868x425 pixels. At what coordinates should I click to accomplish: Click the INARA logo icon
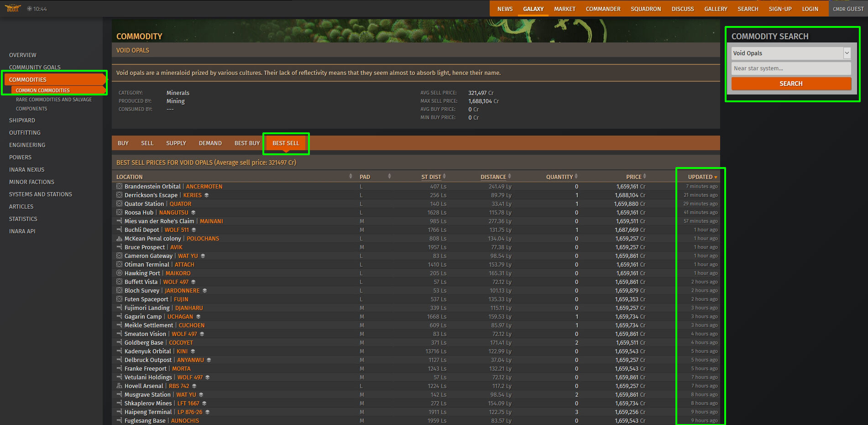click(x=13, y=8)
